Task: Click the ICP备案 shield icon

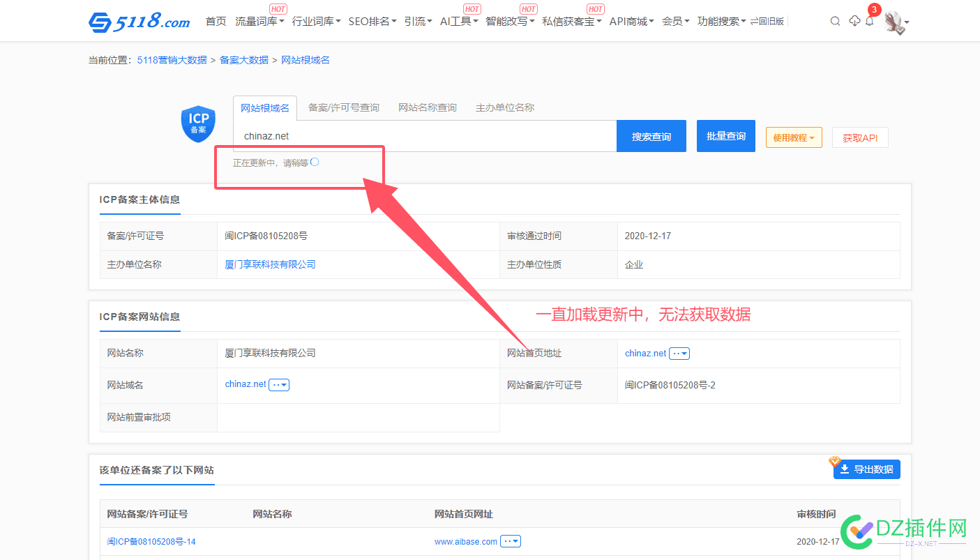Action: pos(198,124)
